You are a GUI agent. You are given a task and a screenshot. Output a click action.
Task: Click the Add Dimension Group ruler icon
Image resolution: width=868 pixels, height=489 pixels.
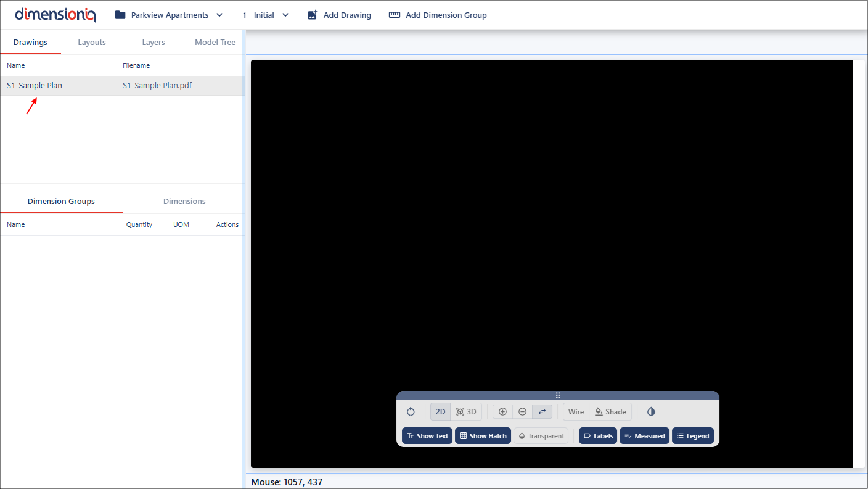click(395, 15)
